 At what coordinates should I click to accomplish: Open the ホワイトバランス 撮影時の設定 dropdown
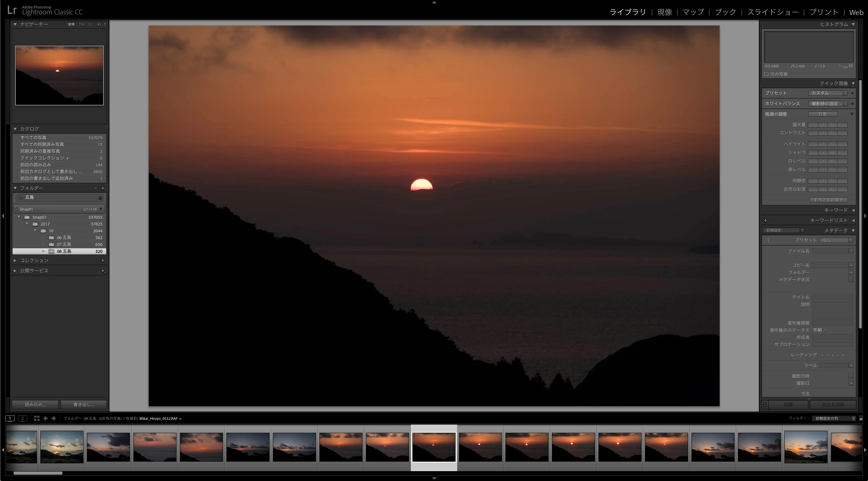828,104
